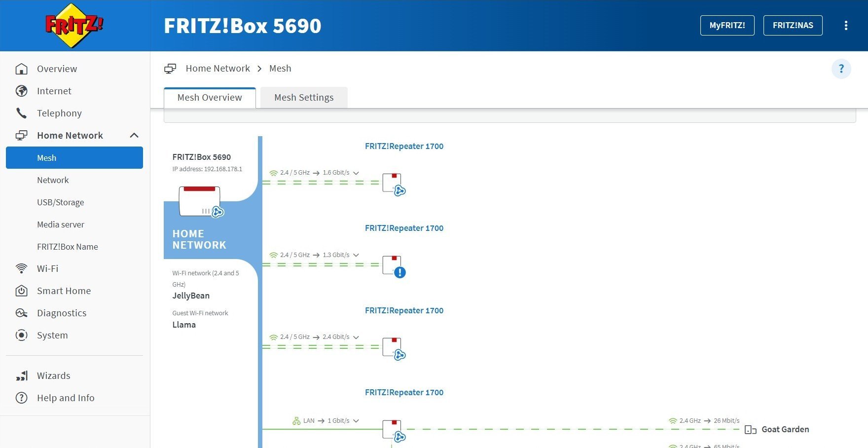
Task: Collapse the Home Network sidebar section
Action: (x=134, y=135)
